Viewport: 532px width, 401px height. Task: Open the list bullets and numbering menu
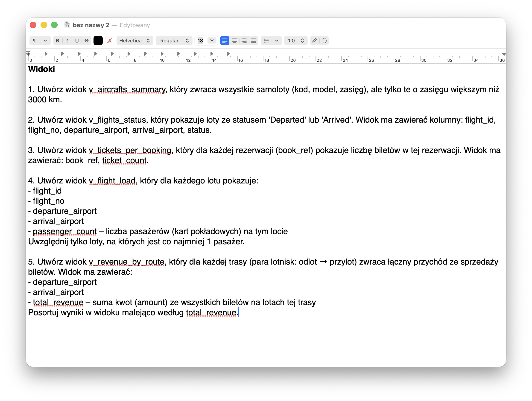click(x=271, y=41)
